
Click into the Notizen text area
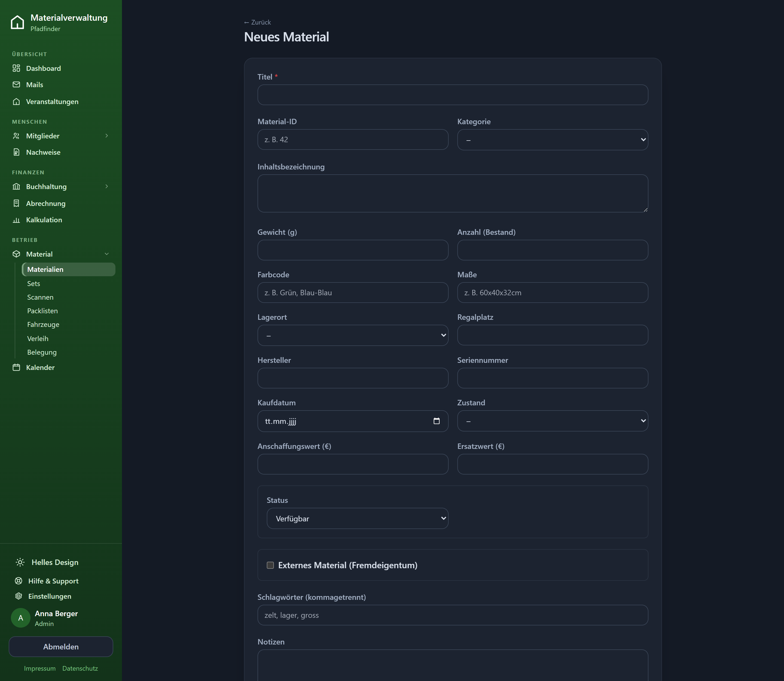(x=453, y=665)
